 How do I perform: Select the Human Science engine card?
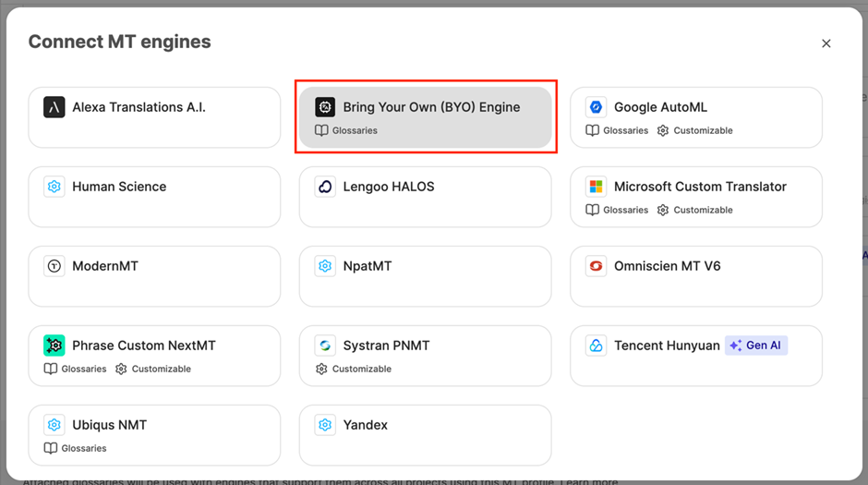tap(154, 197)
